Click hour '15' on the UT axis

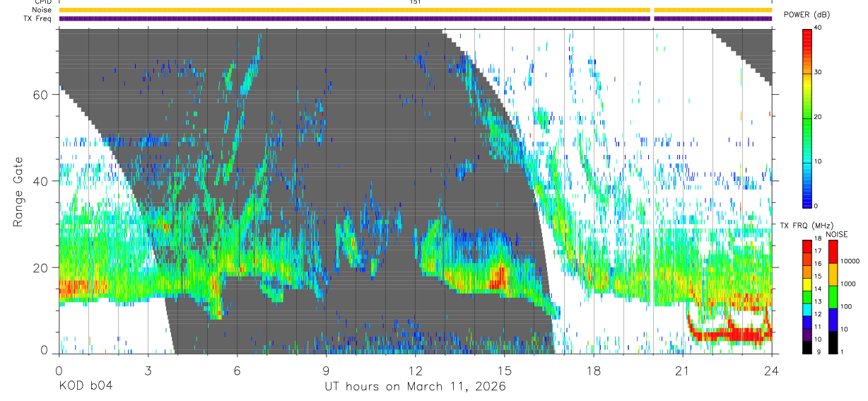tap(505, 370)
